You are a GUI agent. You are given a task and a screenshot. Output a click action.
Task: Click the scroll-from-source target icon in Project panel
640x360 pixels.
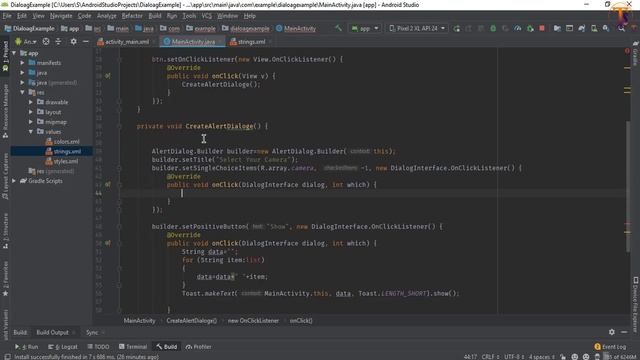pyautogui.click(x=46, y=42)
